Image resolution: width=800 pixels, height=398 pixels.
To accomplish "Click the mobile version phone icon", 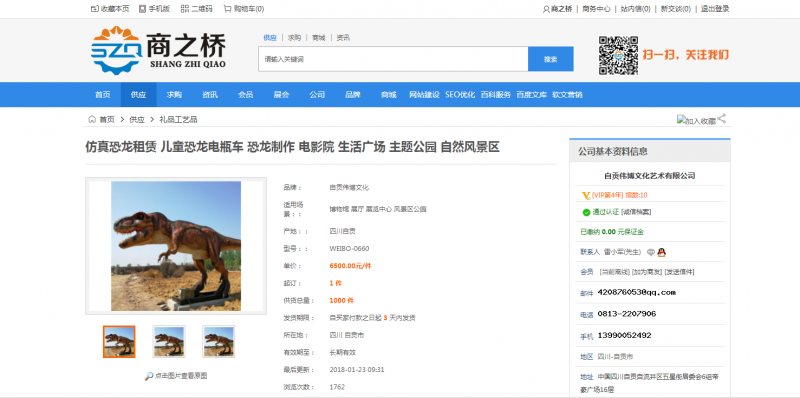I will pos(142,9).
